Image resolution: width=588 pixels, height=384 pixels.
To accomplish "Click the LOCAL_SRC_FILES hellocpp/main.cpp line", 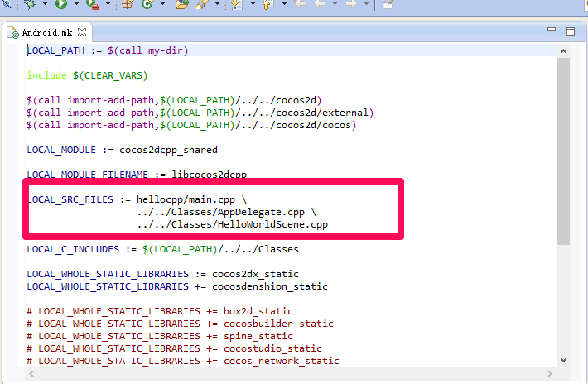I will click(x=138, y=199).
